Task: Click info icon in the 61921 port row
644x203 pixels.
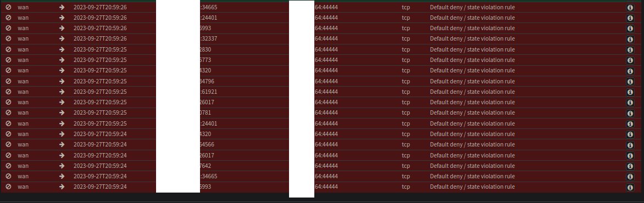Action: tap(630, 92)
